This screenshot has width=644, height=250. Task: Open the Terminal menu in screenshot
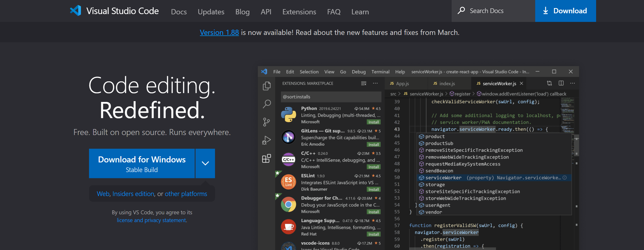coord(380,72)
